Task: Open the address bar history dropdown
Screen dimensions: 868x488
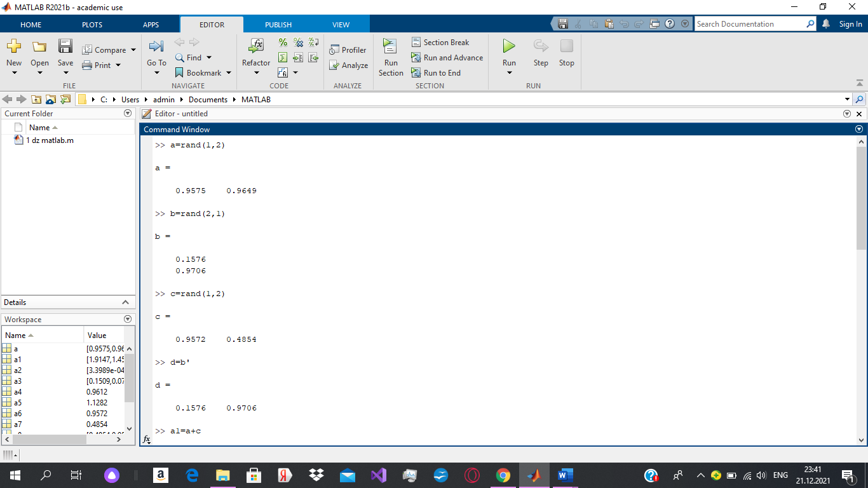Action: (x=847, y=99)
